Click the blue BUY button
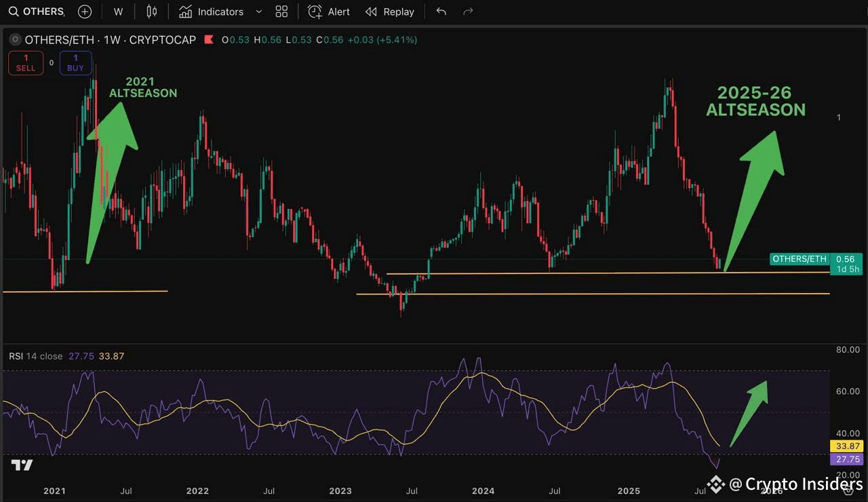 pyautogui.click(x=75, y=63)
